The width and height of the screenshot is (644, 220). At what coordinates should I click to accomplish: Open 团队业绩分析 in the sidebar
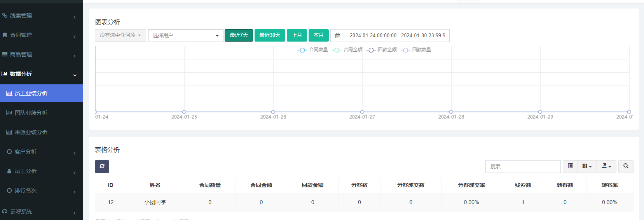pos(31,113)
